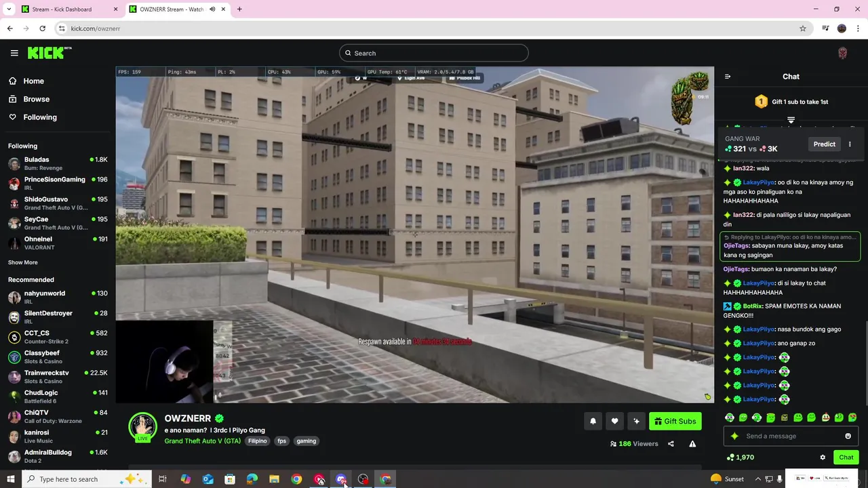Image resolution: width=868 pixels, height=488 pixels.
Task: Open Outlook from taskbar
Action: 208,479
